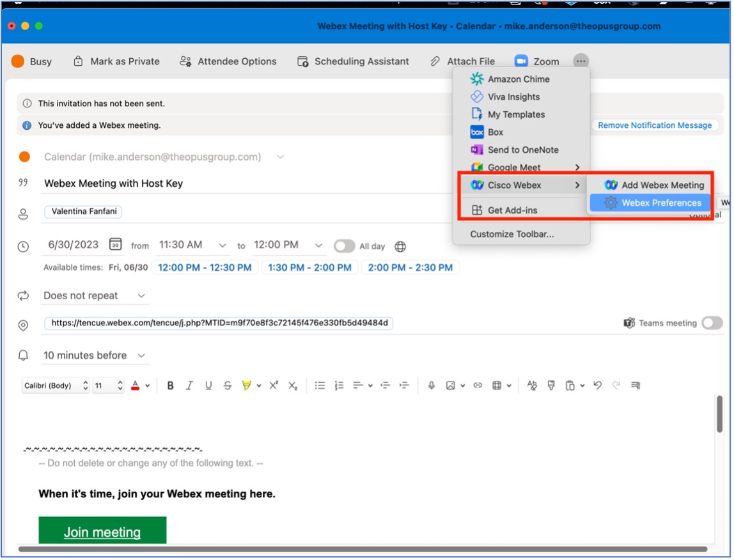Open highlight color options arrow

pos(259,386)
